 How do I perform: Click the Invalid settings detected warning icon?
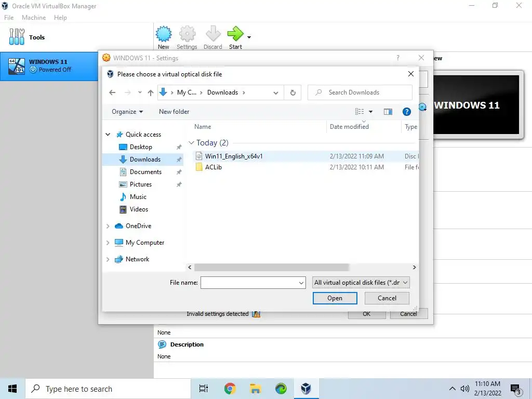(256, 314)
